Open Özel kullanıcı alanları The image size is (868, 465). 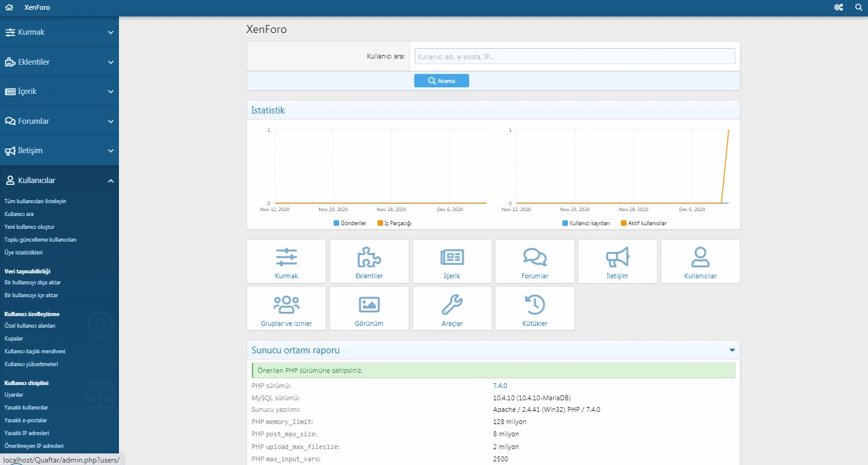[30, 326]
